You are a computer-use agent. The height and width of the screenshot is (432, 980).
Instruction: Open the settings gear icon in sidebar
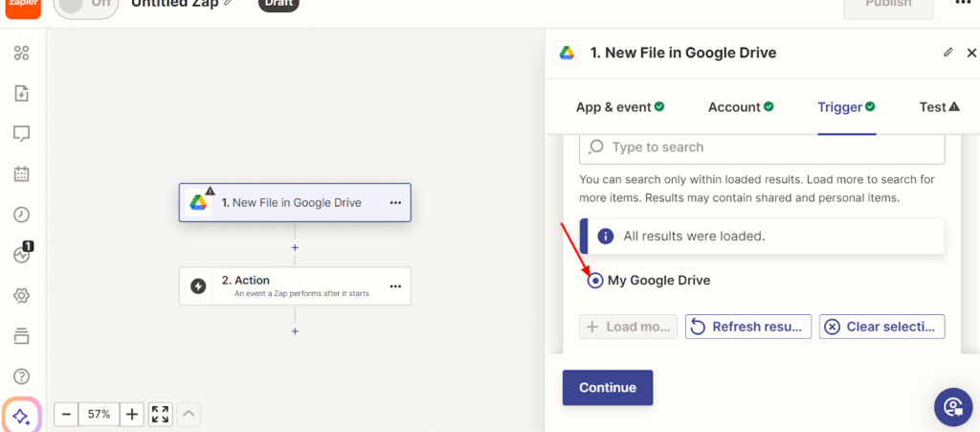point(22,295)
